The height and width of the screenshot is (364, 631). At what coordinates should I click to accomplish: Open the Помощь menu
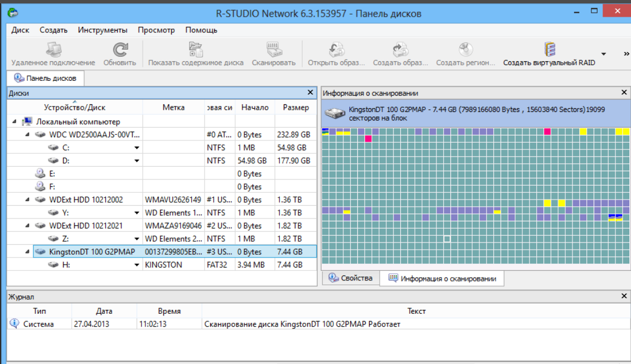pos(201,30)
